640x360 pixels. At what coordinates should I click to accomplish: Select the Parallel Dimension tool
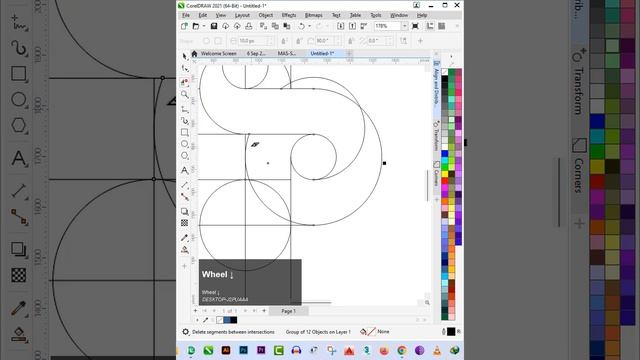(185, 185)
